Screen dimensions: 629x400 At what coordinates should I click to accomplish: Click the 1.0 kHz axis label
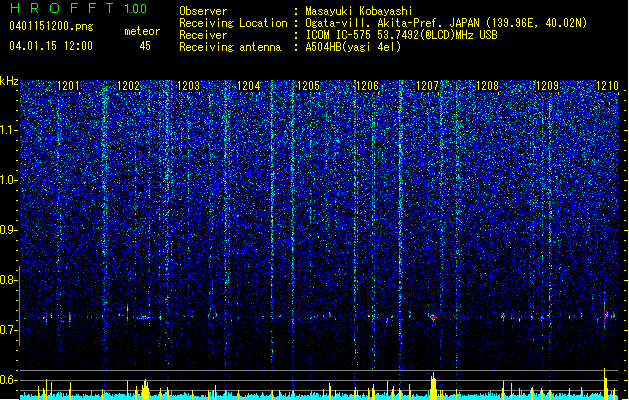pos(9,180)
